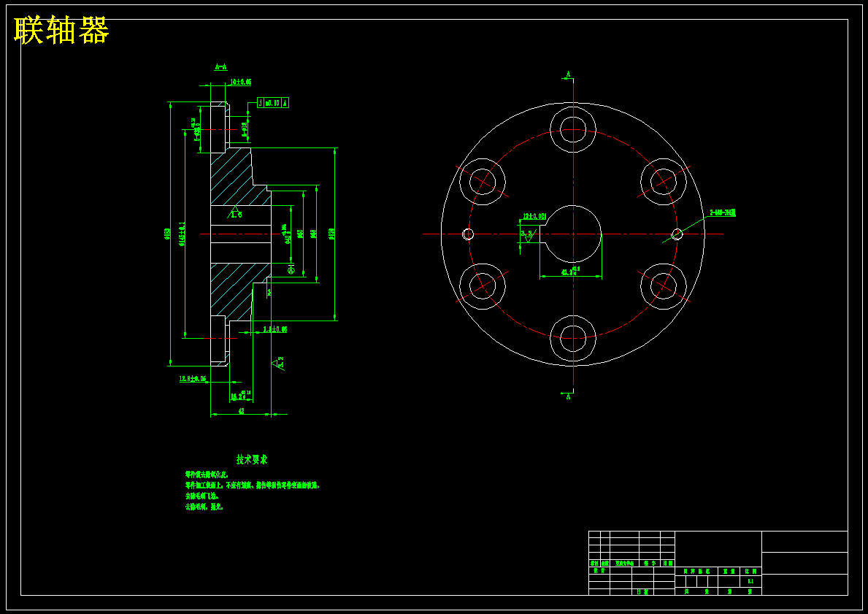Select the top bolt hole circle
The image size is (868, 614).
click(x=573, y=130)
